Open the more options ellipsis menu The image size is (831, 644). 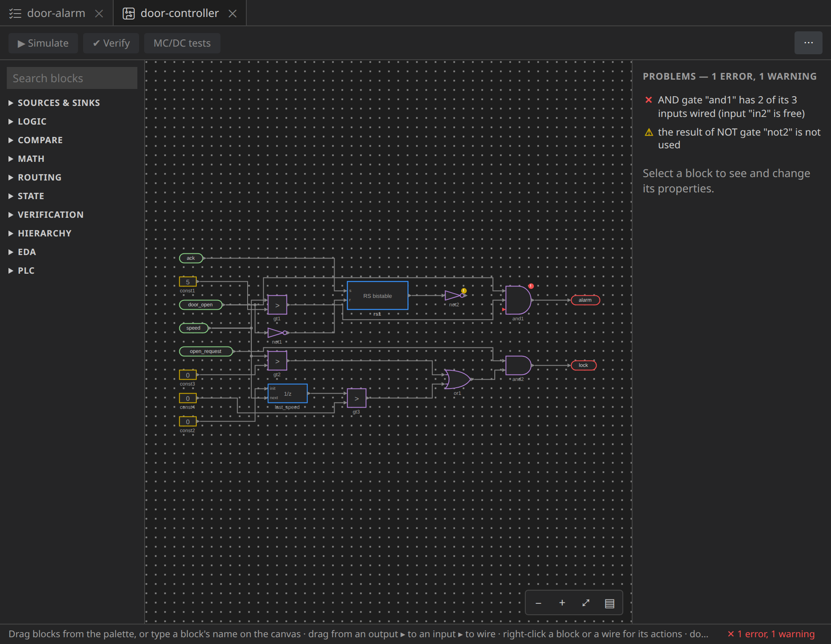point(808,43)
